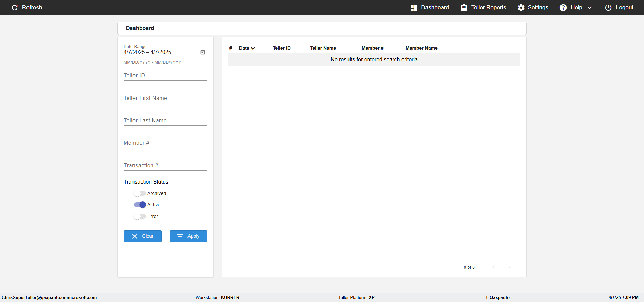The image size is (644, 302).
Task: Click the '0 of 0' pagination text
Action: 469,267
